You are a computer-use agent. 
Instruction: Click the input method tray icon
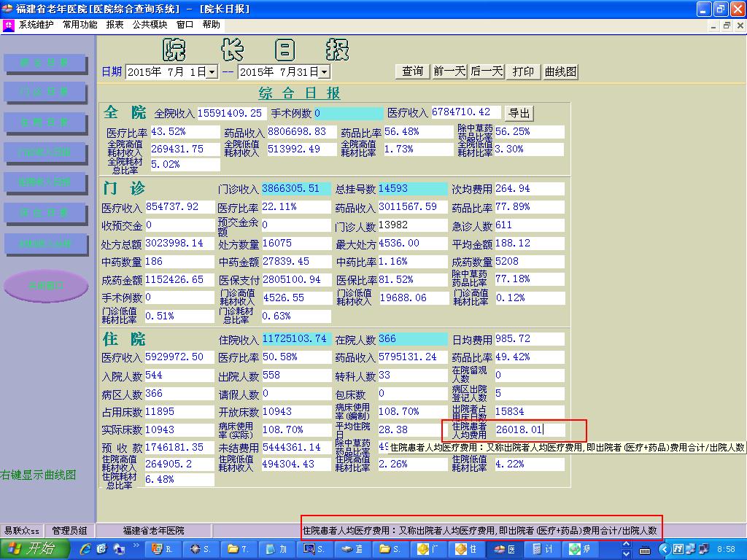678,550
